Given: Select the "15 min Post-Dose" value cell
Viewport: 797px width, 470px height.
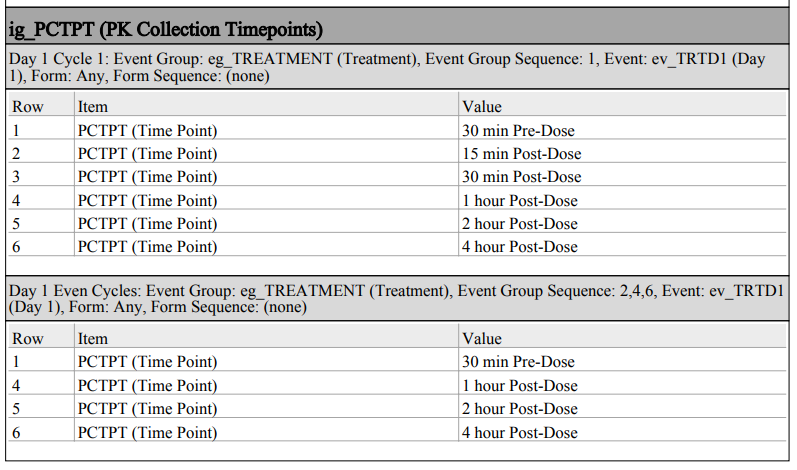Looking at the screenshot, I should tap(521, 154).
